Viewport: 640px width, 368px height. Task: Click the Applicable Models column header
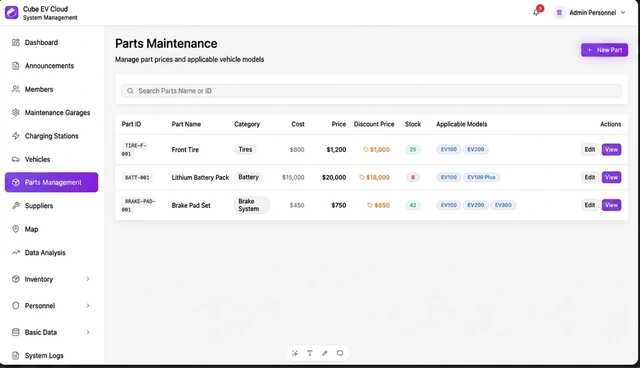tap(462, 124)
